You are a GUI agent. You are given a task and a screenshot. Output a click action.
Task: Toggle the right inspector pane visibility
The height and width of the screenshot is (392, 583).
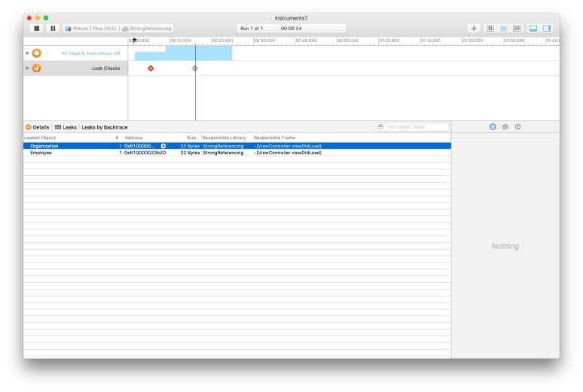tap(547, 29)
